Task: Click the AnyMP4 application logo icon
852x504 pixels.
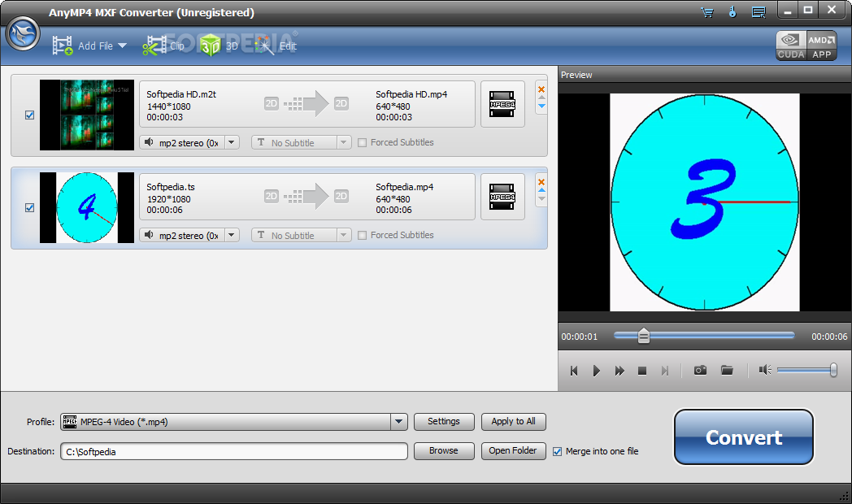Action: [x=23, y=33]
